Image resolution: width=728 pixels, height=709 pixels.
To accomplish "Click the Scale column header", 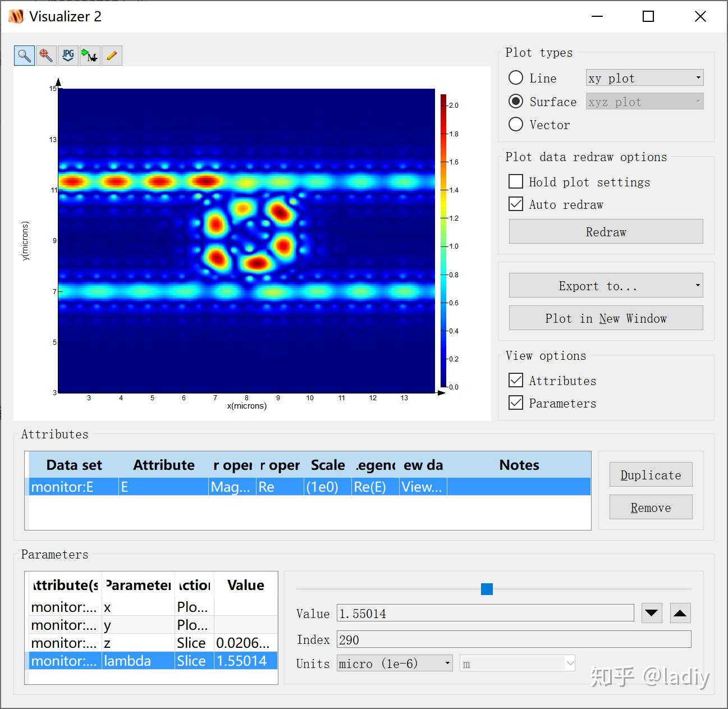I will (327, 465).
